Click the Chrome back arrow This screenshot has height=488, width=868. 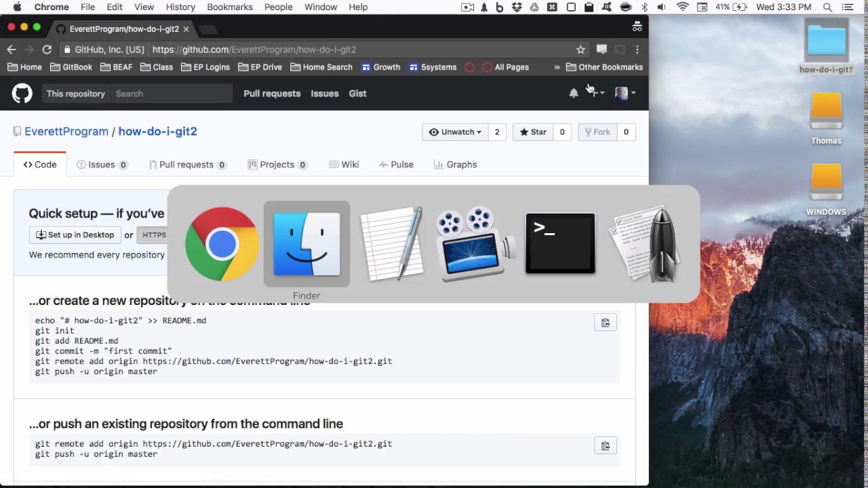pyautogui.click(x=11, y=49)
